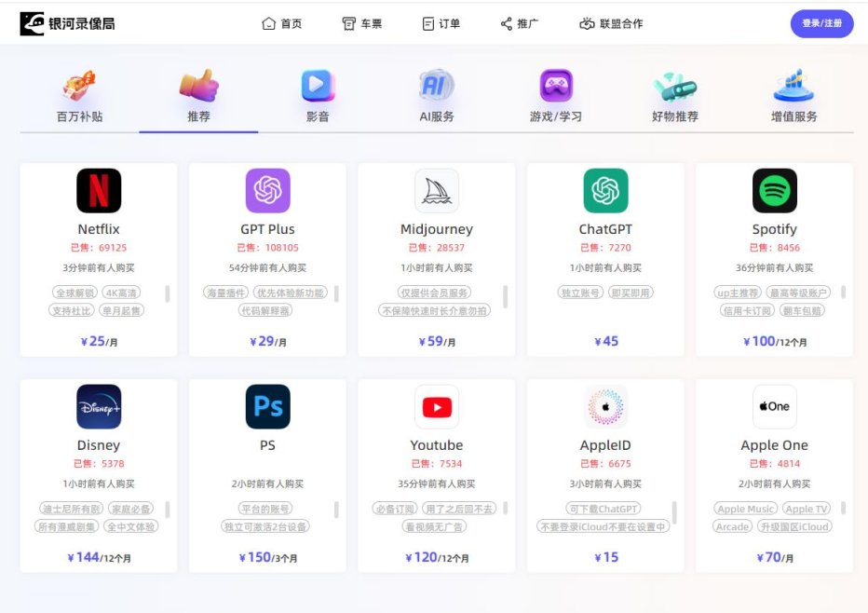Click the 仅提供会员服务 tag on Midjourney
Screen dimensions: 868x613
coord(434,293)
